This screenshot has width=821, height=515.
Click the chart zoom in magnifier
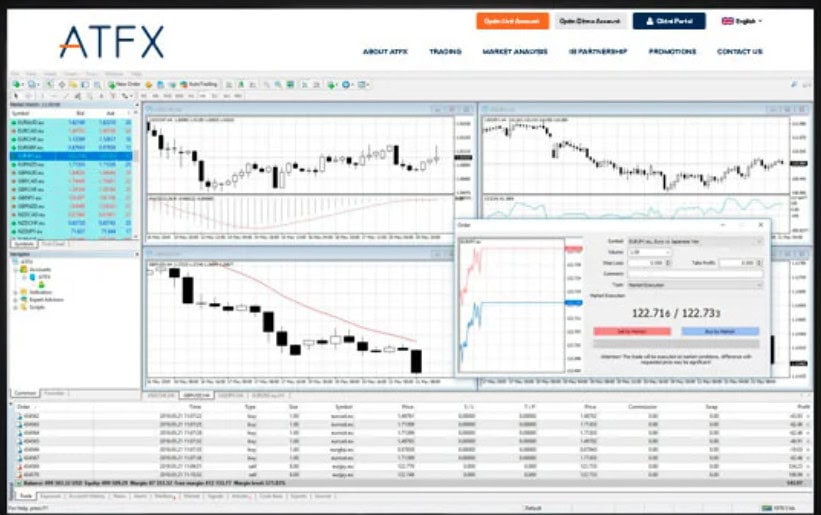click(267, 84)
